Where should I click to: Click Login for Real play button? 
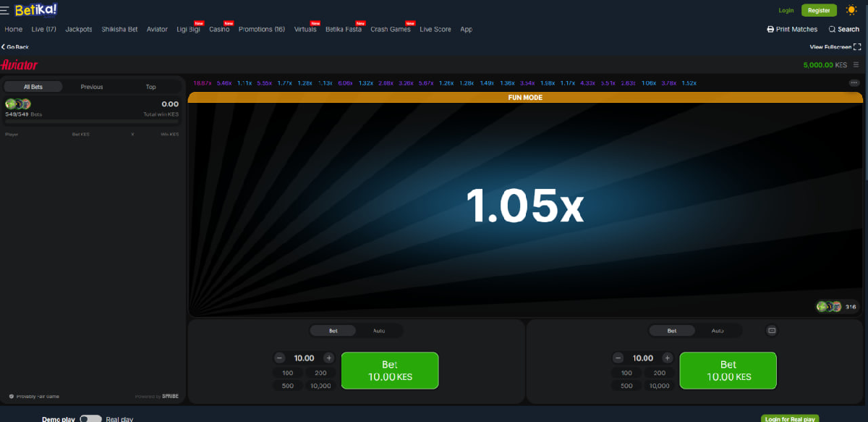click(x=790, y=419)
